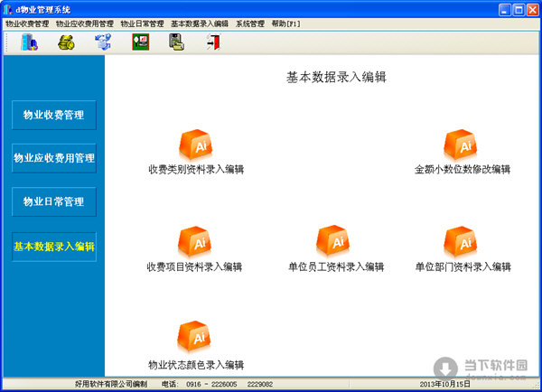Screen dimensions: 542x392
Task: Select 基本数据录入编辑 sidebar button
Action: (x=54, y=247)
